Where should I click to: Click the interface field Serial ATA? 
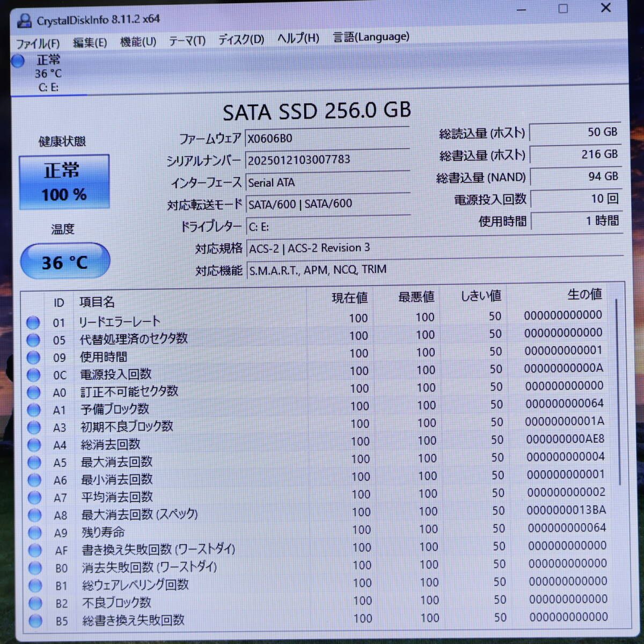328,182
